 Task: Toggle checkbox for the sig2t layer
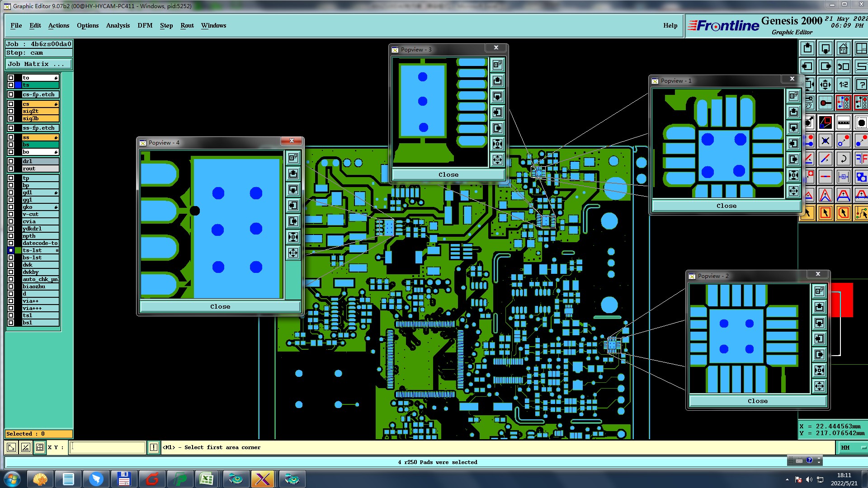(11, 111)
